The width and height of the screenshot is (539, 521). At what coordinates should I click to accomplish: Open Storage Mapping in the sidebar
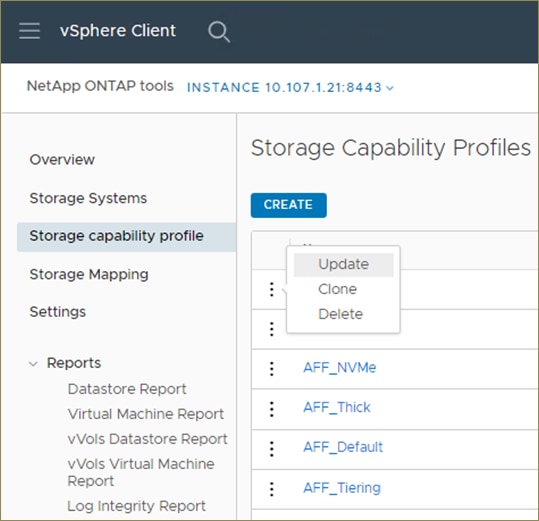89,275
